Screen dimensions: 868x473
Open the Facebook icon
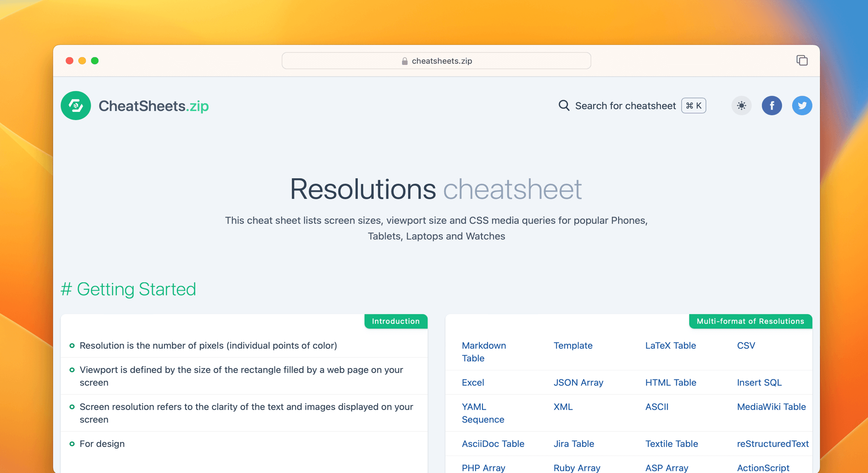772,106
